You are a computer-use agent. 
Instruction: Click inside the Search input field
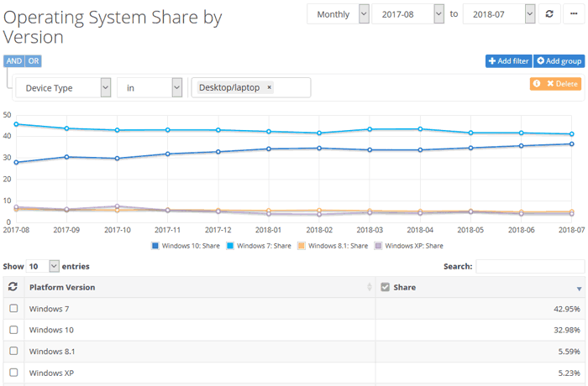pyautogui.click(x=530, y=267)
